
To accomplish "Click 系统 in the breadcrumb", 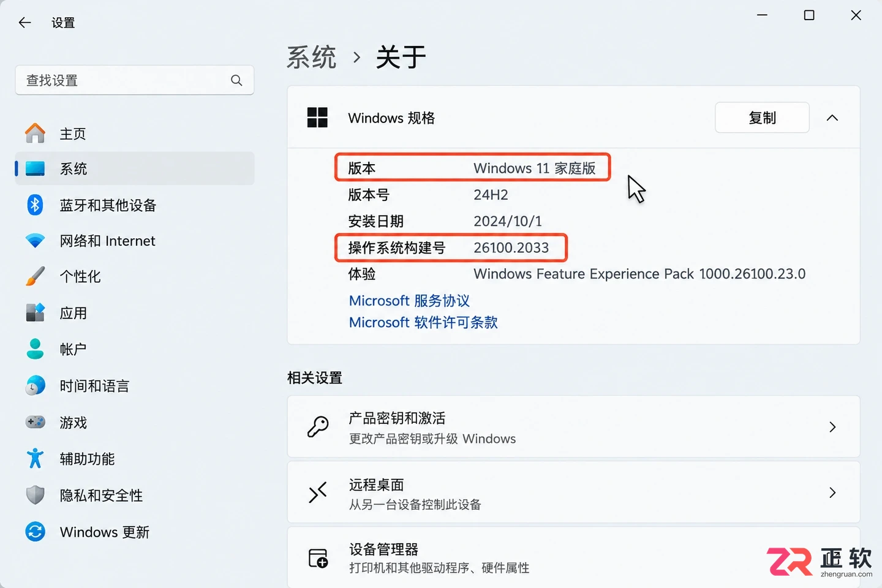I will click(x=311, y=57).
